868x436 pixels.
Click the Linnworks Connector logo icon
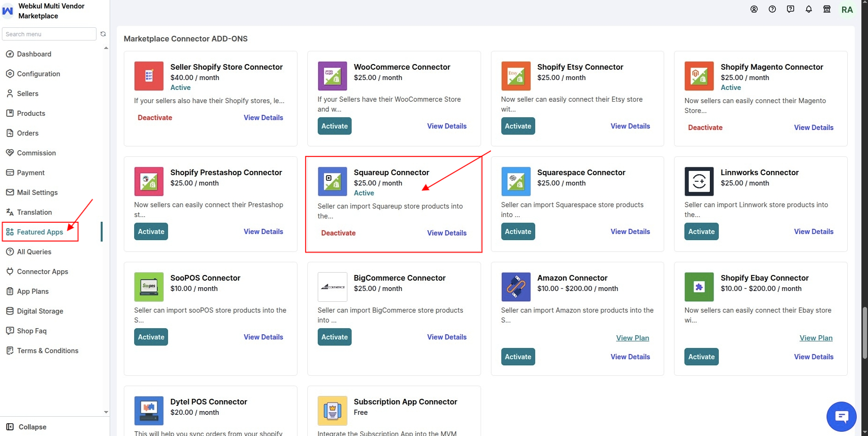(699, 181)
